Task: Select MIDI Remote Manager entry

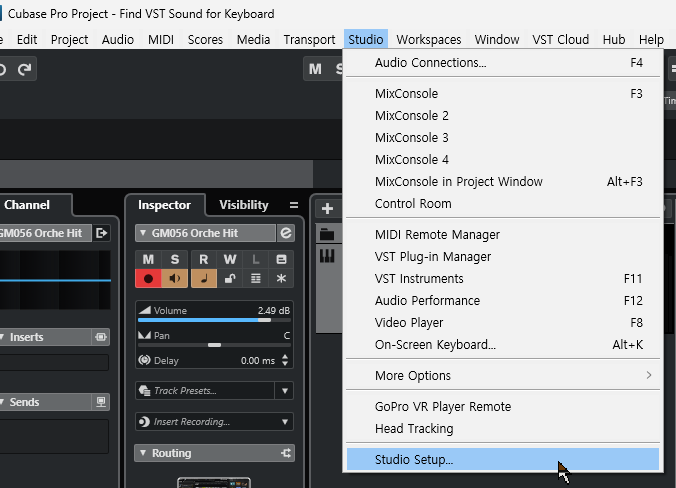Action: pyautogui.click(x=503, y=235)
